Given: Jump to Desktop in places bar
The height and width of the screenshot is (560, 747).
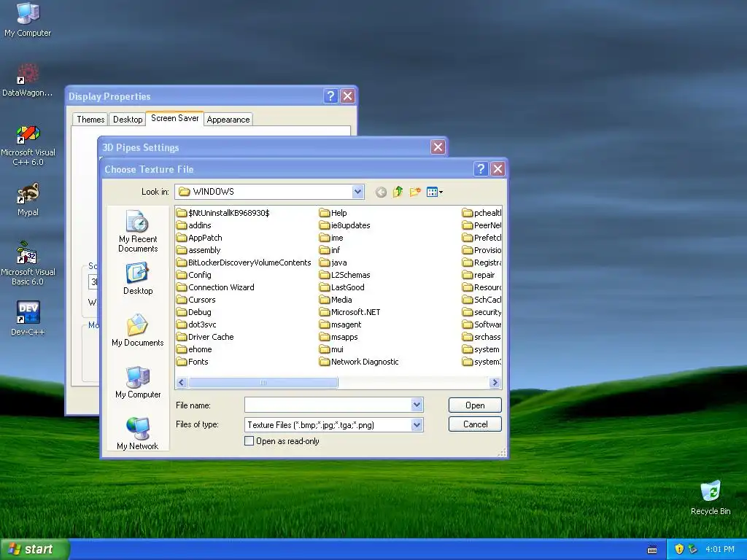Looking at the screenshot, I should 138,279.
